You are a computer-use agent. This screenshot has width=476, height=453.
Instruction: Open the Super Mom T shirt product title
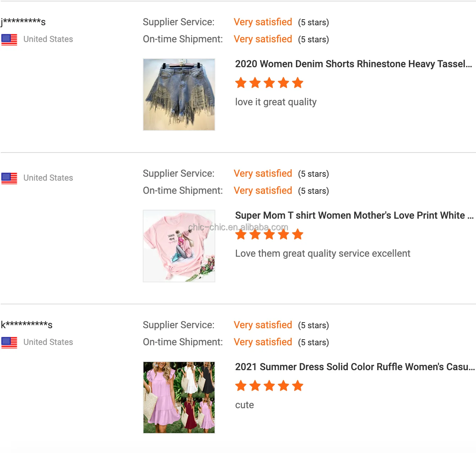pos(354,215)
